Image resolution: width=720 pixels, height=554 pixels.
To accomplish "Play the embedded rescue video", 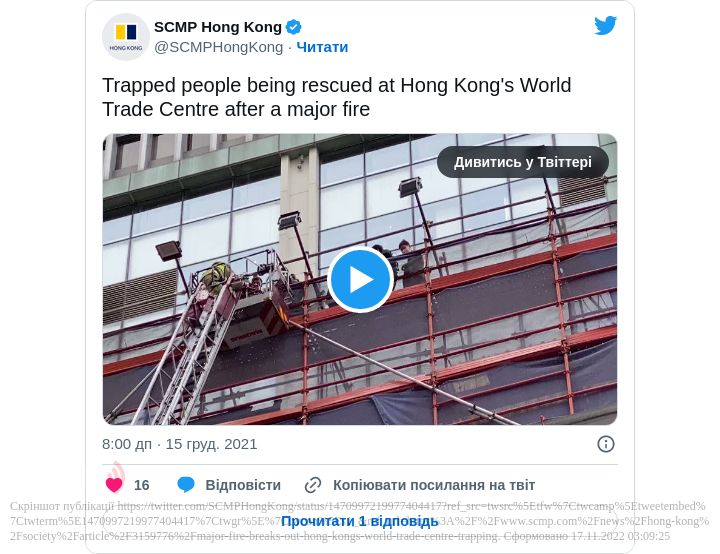I will (360, 279).
